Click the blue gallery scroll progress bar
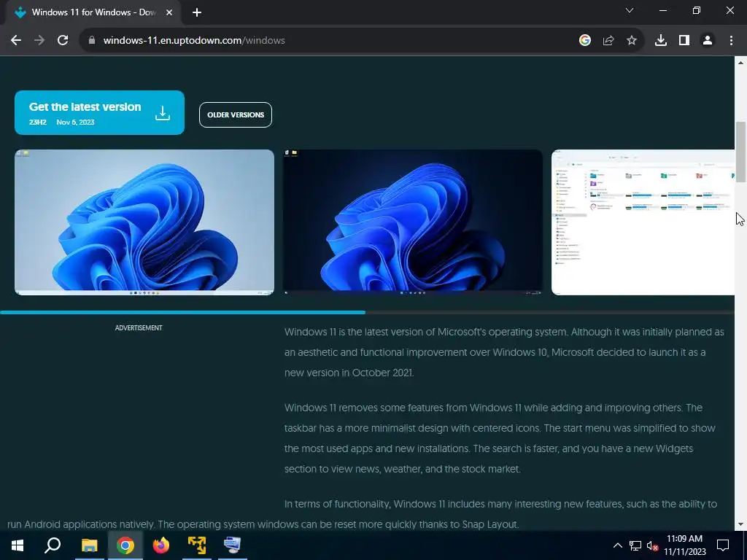The width and height of the screenshot is (747, 560). [183, 312]
